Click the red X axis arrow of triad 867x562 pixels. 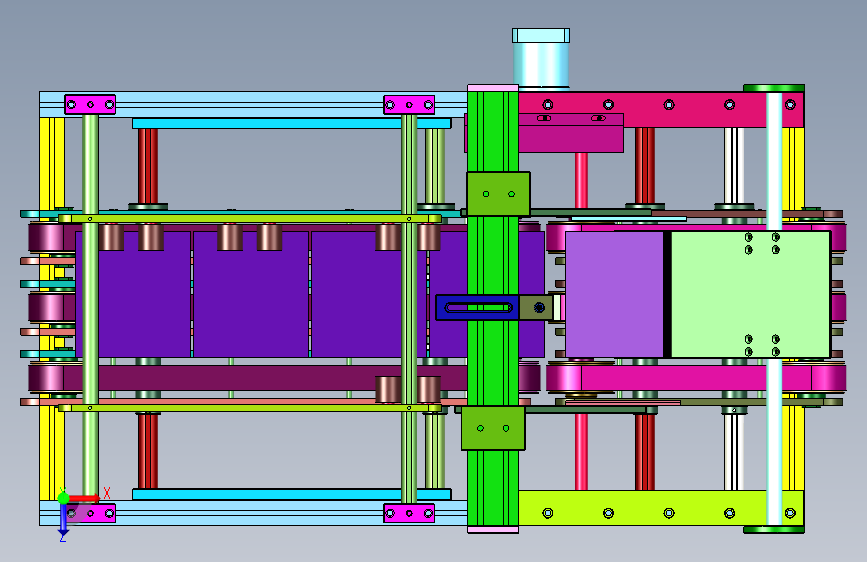[x=85, y=498]
